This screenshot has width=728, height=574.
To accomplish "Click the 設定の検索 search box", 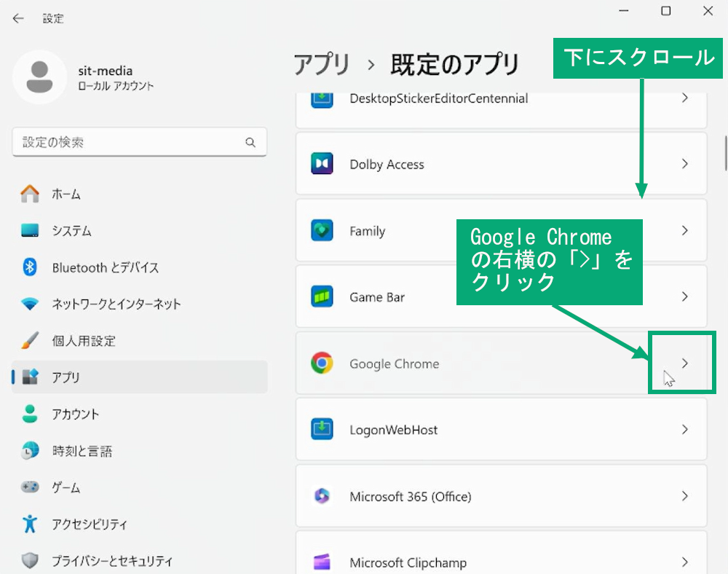I will (140, 142).
